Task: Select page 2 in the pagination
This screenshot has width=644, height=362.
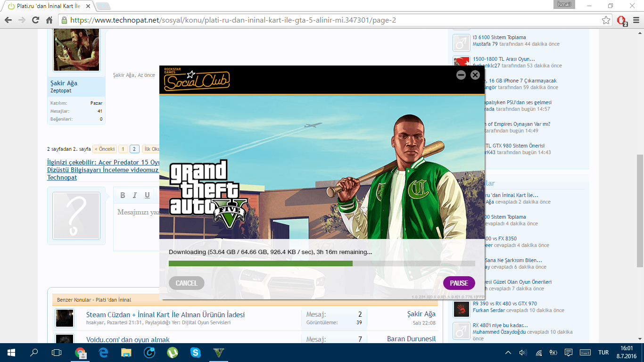Action: coord(134,149)
